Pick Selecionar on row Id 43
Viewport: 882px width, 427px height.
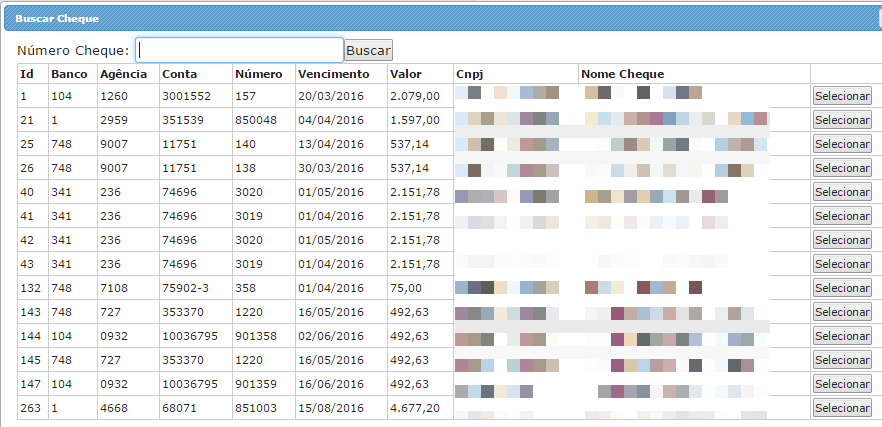pos(842,264)
